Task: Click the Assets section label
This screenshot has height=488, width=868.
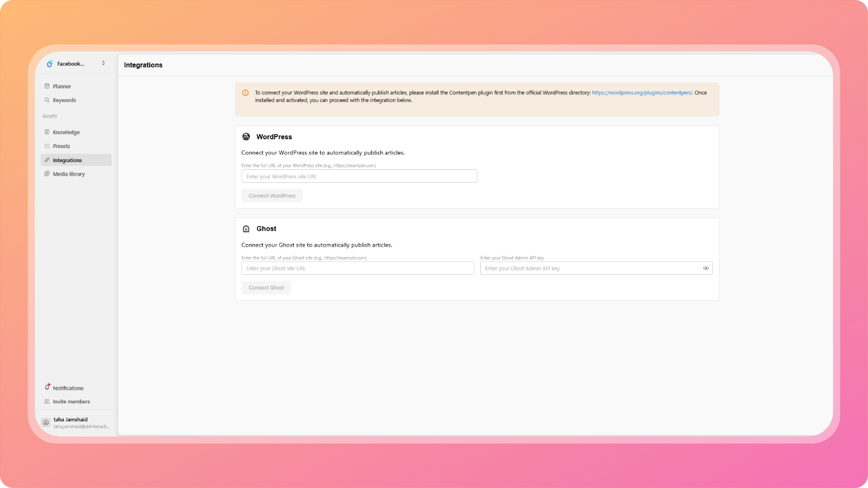Action: click(x=50, y=116)
